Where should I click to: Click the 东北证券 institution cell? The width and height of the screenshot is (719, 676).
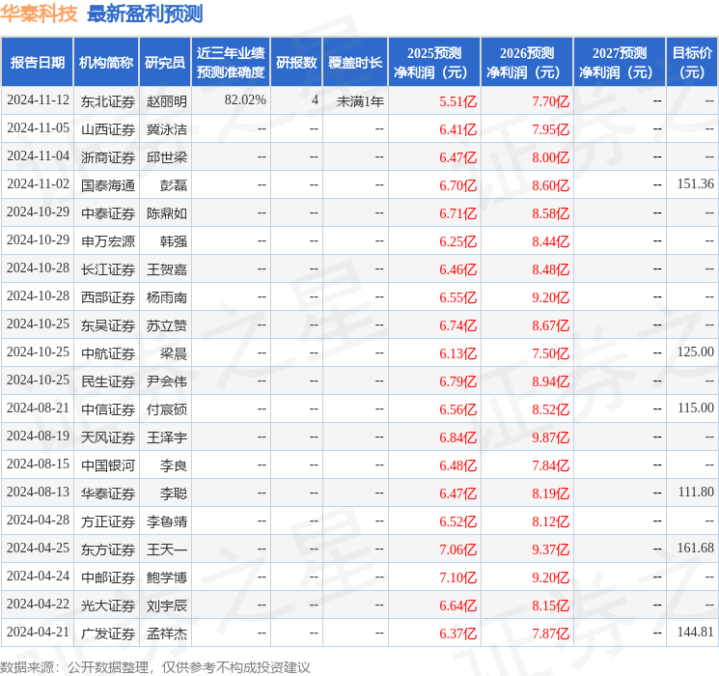click(x=108, y=101)
